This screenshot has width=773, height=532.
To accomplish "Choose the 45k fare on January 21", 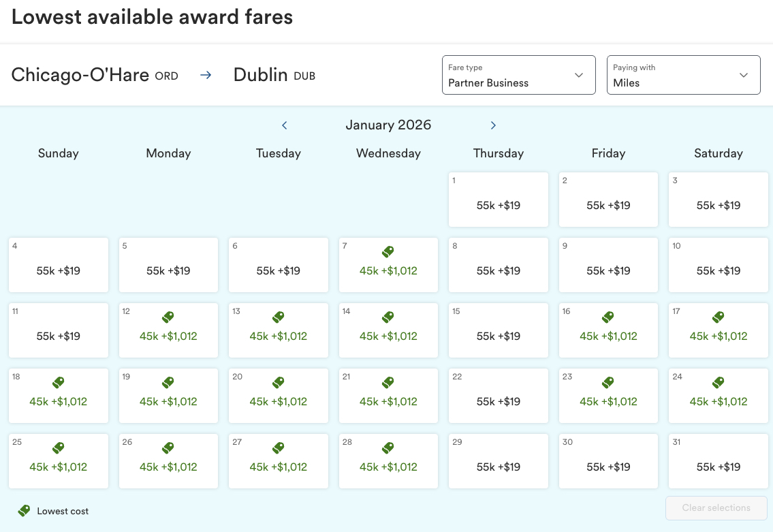I will 388,402.
